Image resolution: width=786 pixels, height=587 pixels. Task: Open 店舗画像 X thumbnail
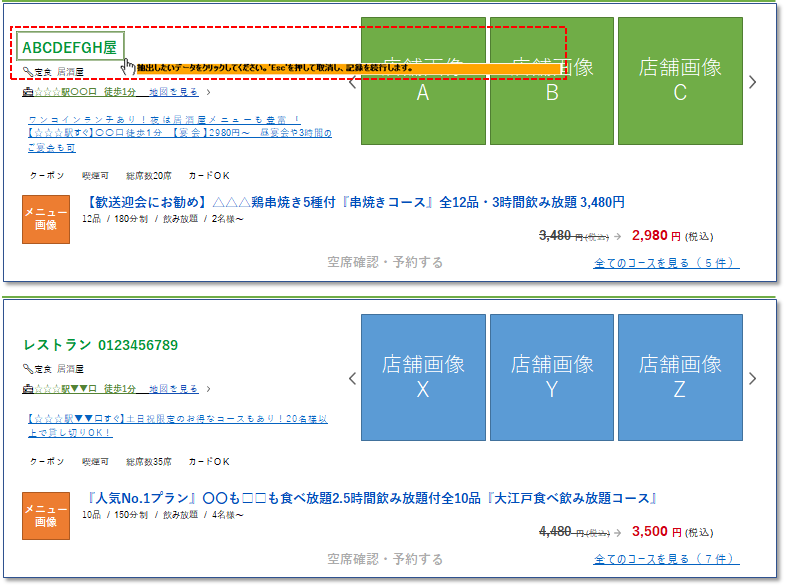coord(423,377)
